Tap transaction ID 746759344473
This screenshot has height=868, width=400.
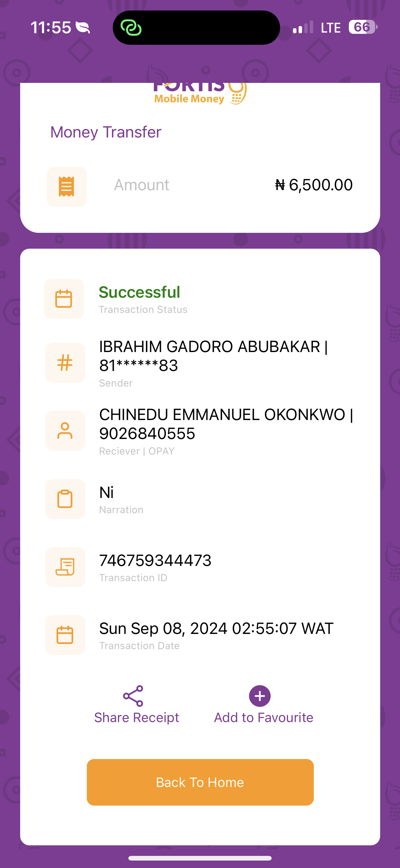click(x=155, y=560)
